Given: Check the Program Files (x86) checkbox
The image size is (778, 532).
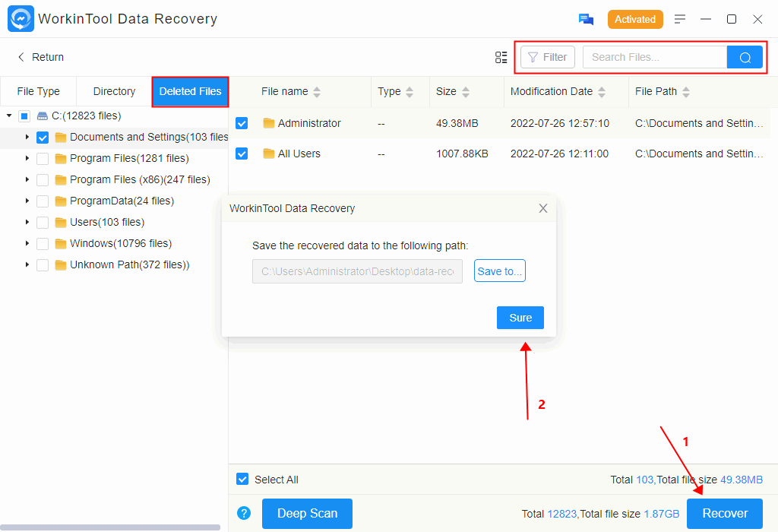Looking at the screenshot, I should click(43, 180).
